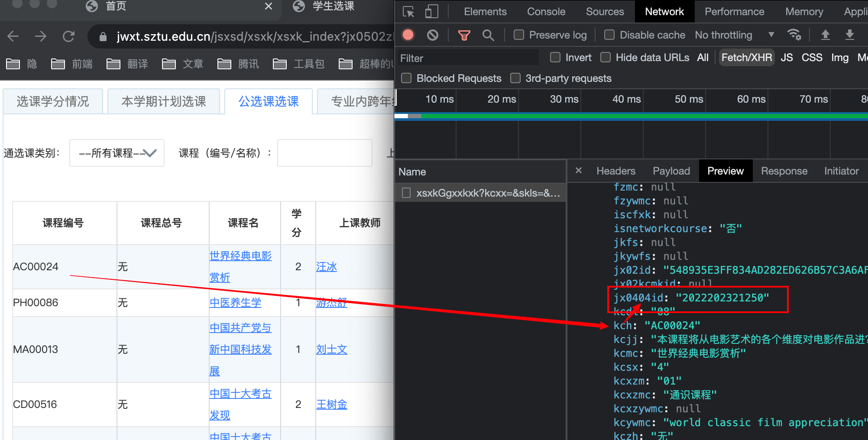Image resolution: width=868 pixels, height=440 pixels.
Task: Open the network filter funnel
Action: coord(463,35)
